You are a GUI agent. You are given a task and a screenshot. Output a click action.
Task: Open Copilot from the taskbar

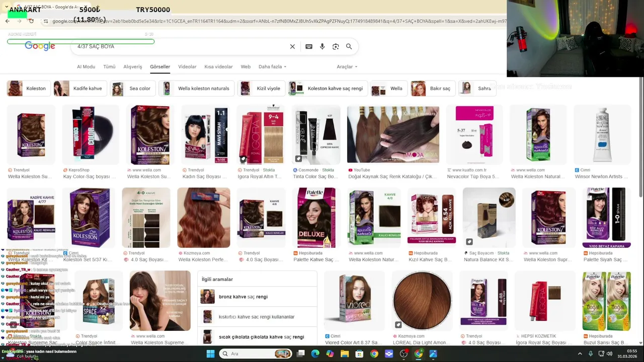pyautogui.click(x=330, y=353)
